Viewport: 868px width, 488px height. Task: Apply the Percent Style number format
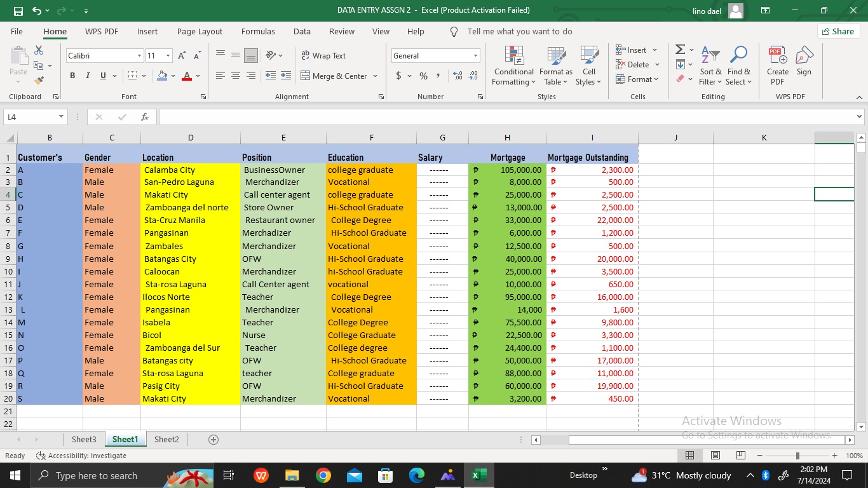[422, 76]
